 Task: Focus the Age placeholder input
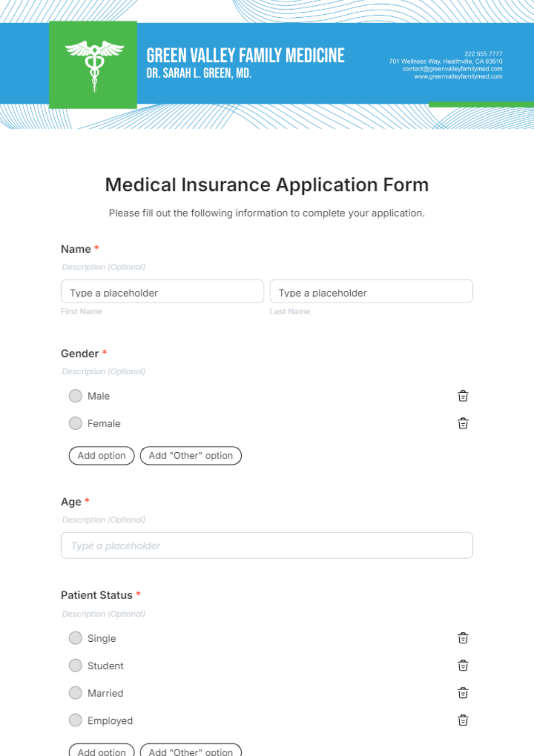(267, 546)
